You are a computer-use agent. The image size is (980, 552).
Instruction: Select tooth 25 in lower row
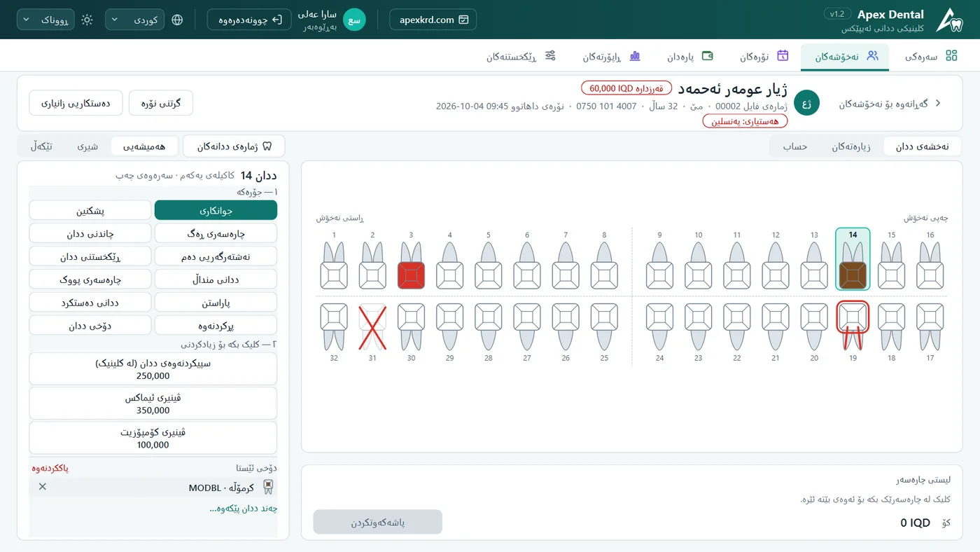click(x=604, y=326)
